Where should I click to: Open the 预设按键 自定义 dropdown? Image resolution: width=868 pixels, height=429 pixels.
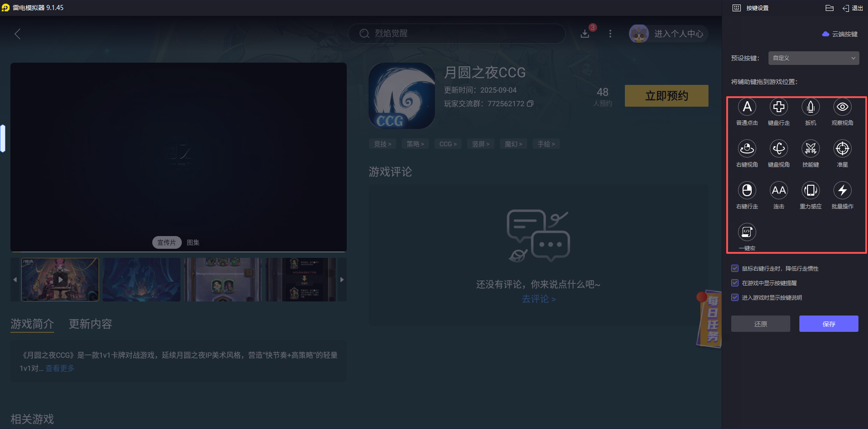pyautogui.click(x=813, y=58)
